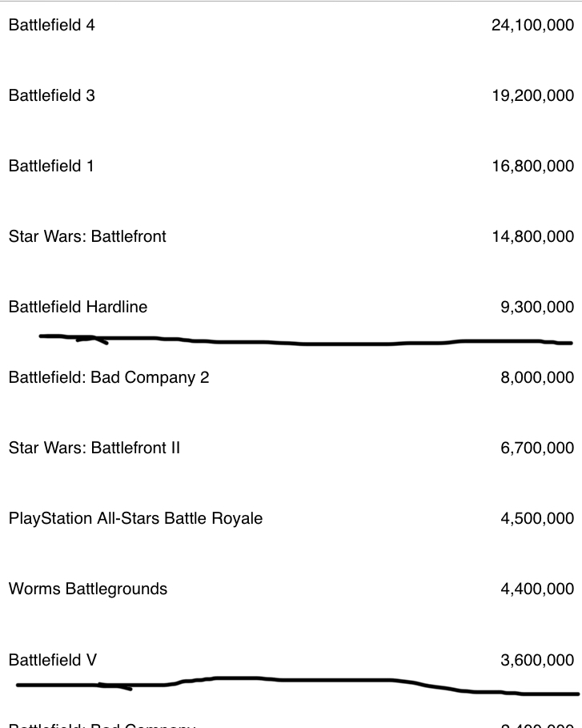Open Star Wars: Battlefront II

click(94, 448)
